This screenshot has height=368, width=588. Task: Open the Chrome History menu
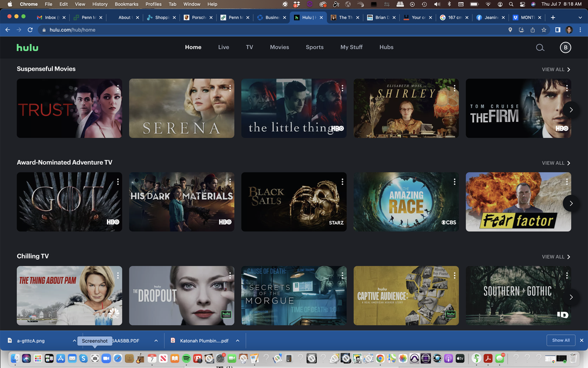[x=100, y=4]
